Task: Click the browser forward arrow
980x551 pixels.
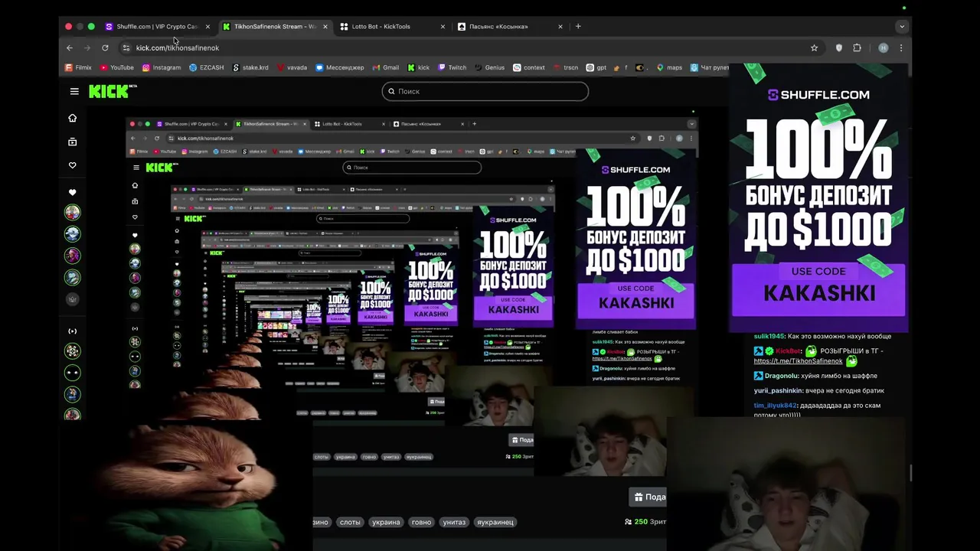Action: point(87,47)
